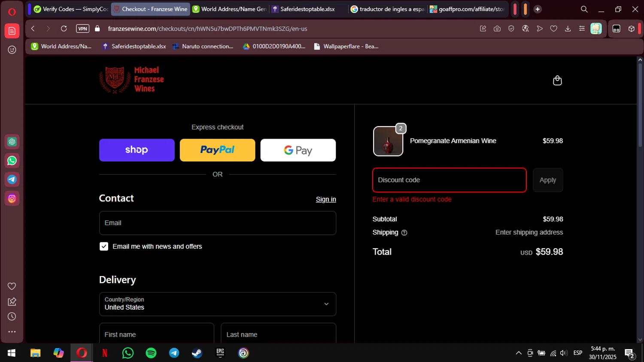Click the Last name field
644x362 pixels.
point(279,334)
